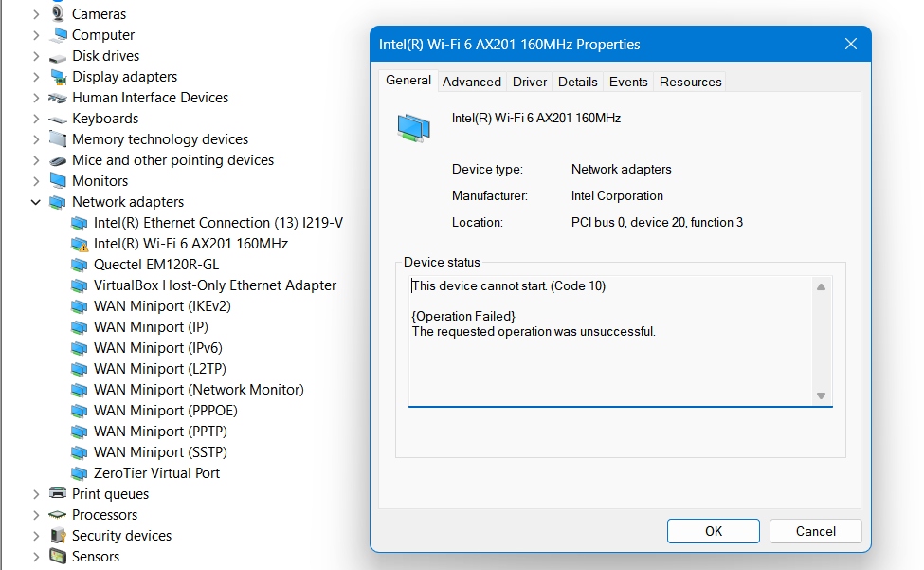
Task: Click the Memory technology devices icon
Action: [x=57, y=139]
